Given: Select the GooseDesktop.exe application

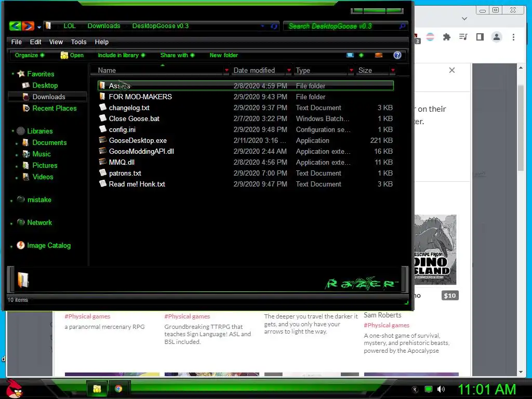Looking at the screenshot, I should tap(246, 140).
